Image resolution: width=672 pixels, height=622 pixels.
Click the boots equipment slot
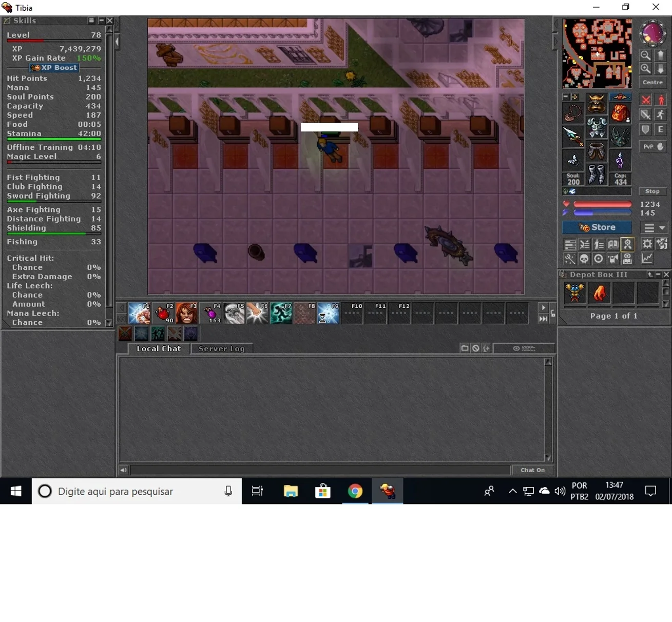click(x=597, y=174)
